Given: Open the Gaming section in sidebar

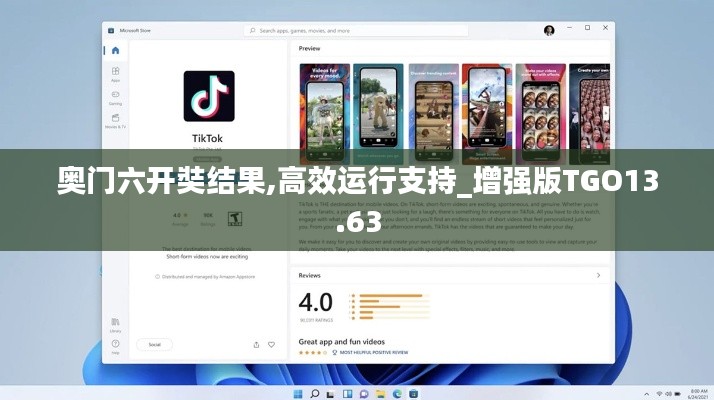Looking at the screenshot, I should pos(115,97).
